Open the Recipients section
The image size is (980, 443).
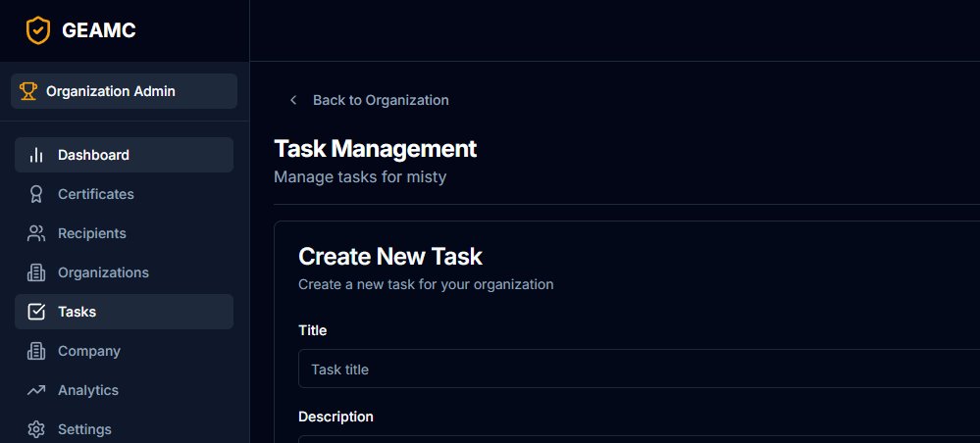point(124,233)
